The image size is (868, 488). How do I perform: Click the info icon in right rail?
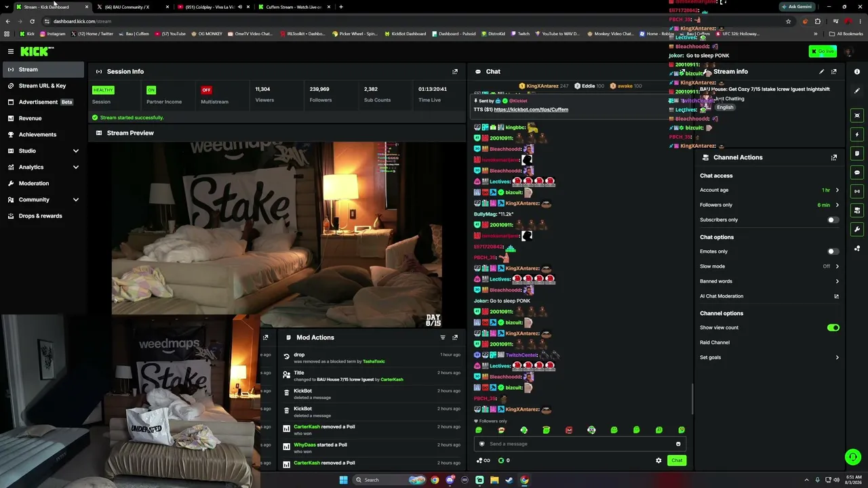click(x=857, y=72)
